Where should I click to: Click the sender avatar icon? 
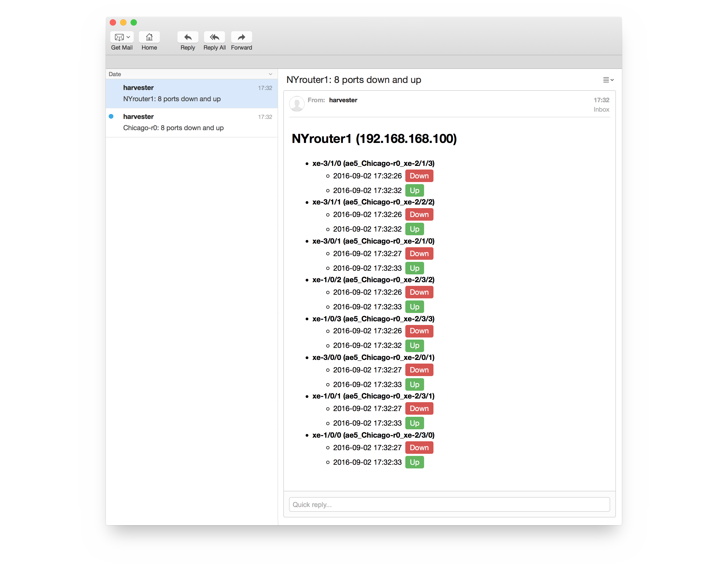tap(297, 104)
